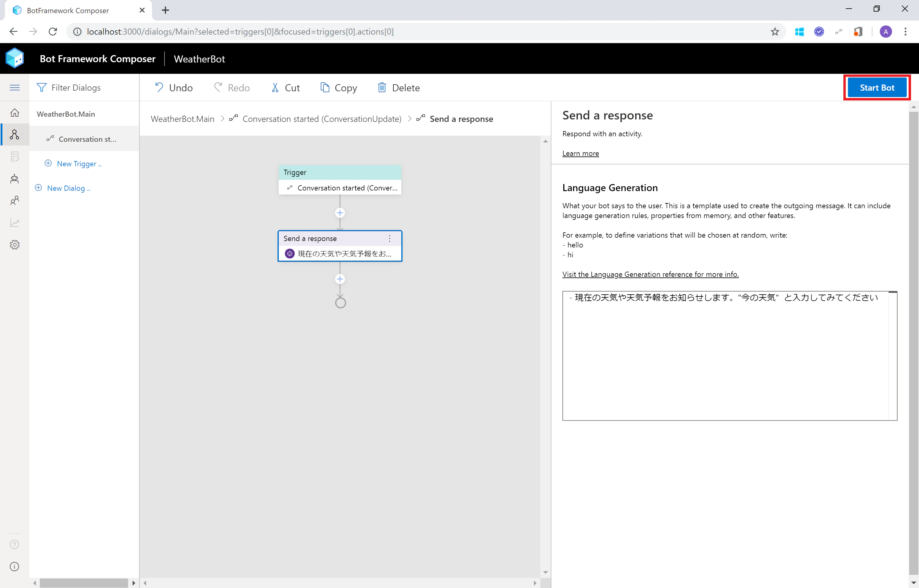Open the Help question mark icon
919x588 pixels.
point(14,545)
